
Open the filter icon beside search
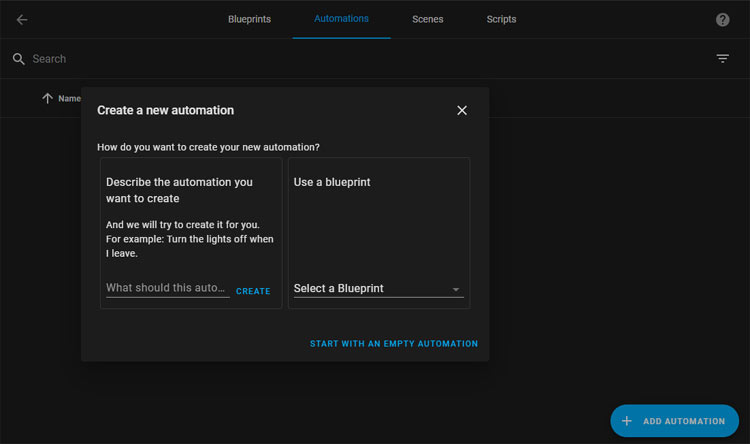point(722,59)
